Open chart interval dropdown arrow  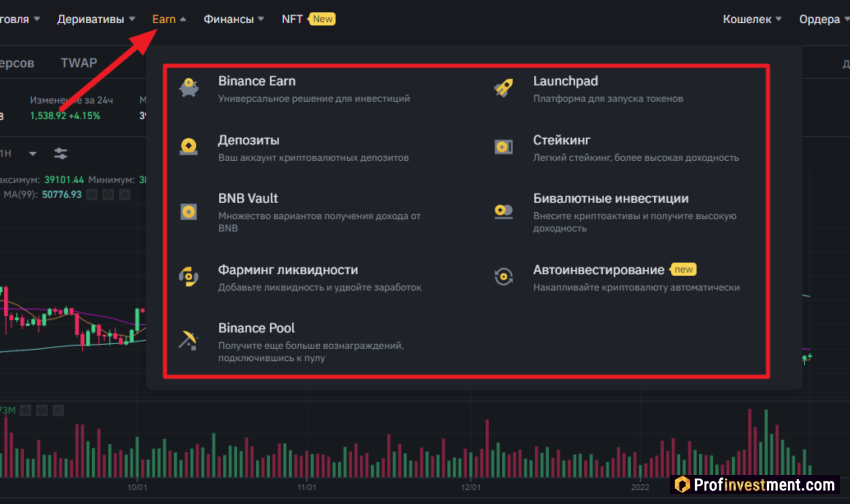point(33,154)
